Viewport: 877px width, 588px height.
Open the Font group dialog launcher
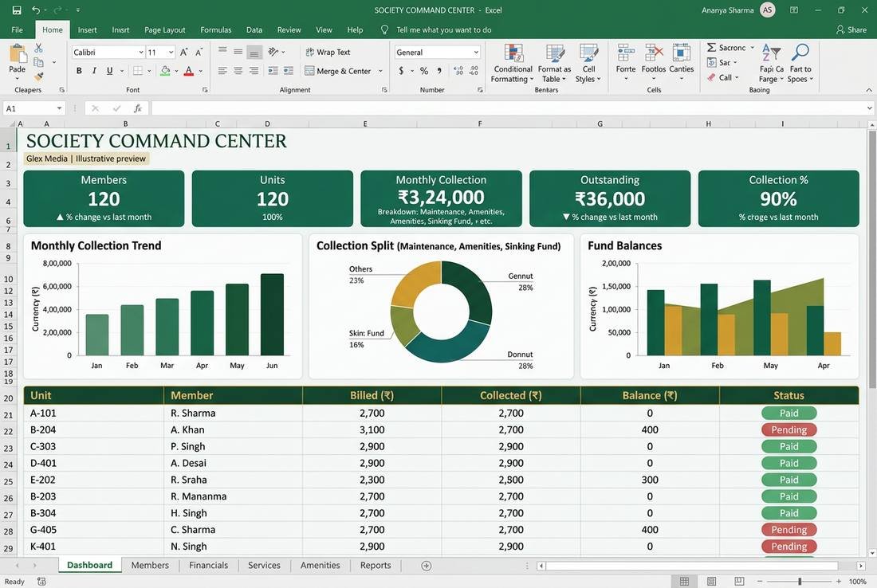click(x=205, y=89)
